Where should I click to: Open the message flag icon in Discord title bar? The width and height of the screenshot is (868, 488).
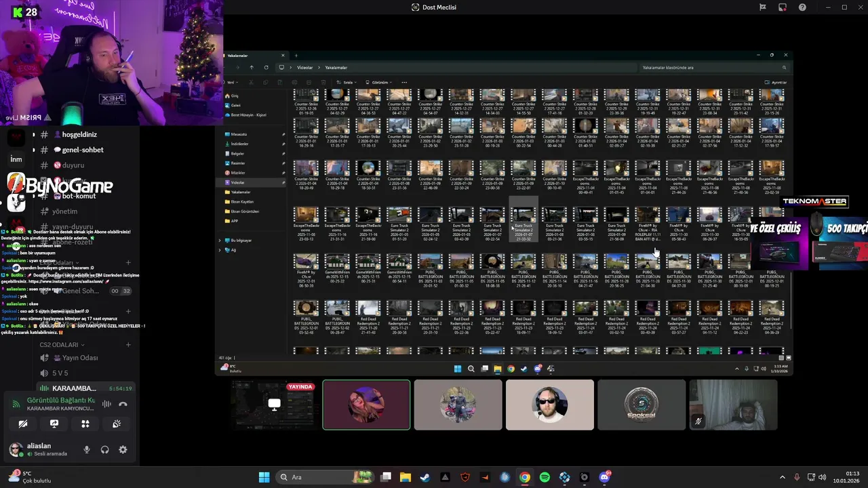763,7
